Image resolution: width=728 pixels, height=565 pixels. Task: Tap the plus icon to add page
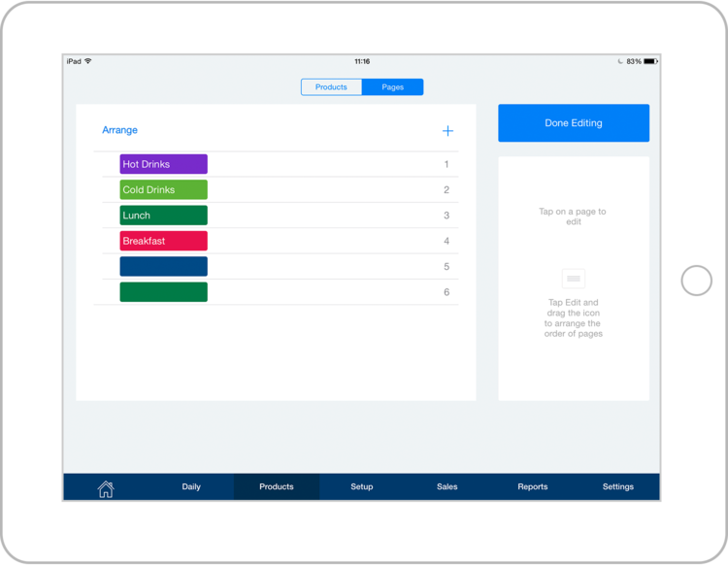tap(447, 131)
